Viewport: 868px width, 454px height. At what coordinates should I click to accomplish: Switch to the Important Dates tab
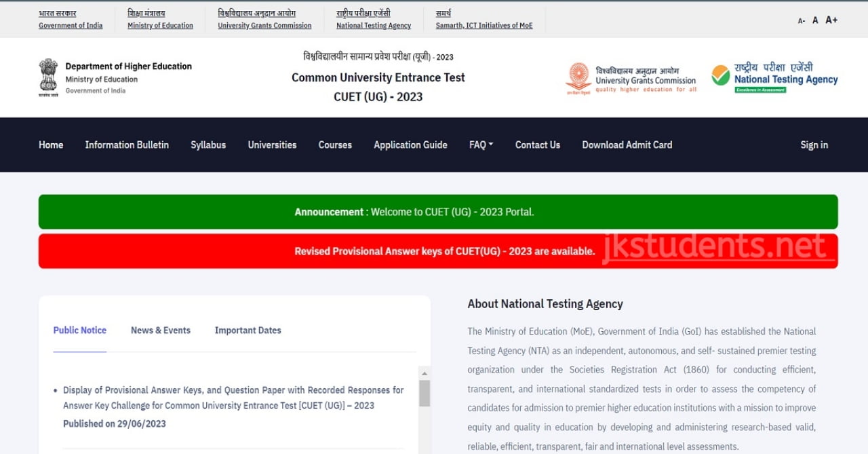248,330
